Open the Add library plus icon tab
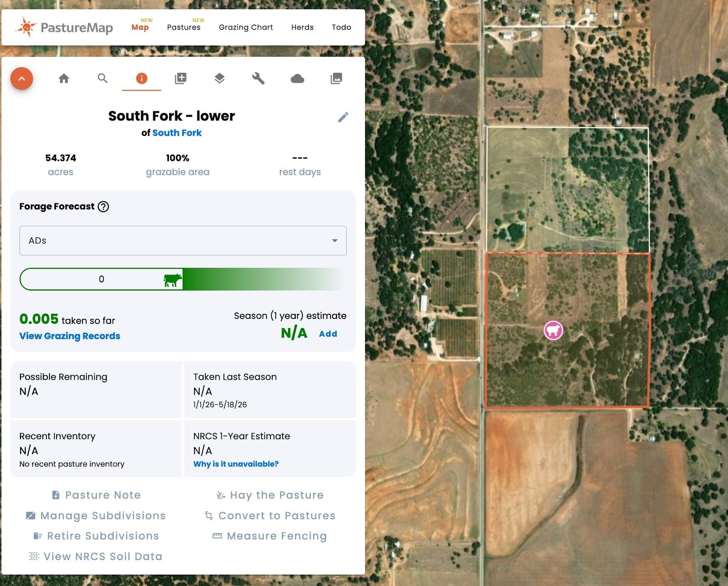Image resolution: width=728 pixels, height=586 pixels. coord(181,78)
